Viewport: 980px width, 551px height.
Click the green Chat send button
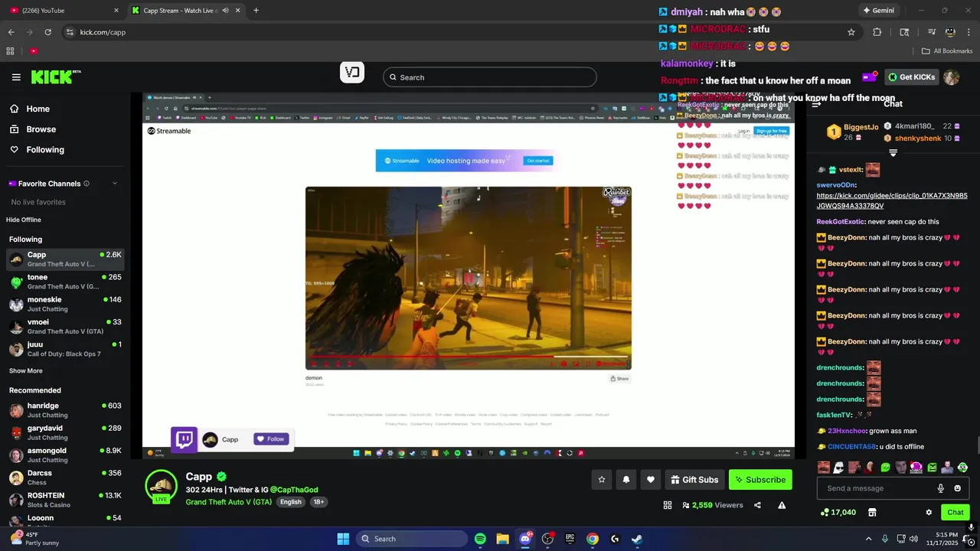955,512
